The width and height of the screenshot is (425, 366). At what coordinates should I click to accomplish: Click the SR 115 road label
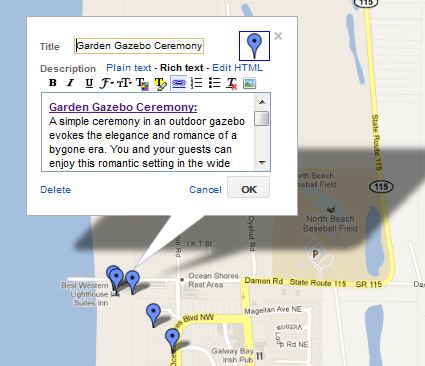368,284
